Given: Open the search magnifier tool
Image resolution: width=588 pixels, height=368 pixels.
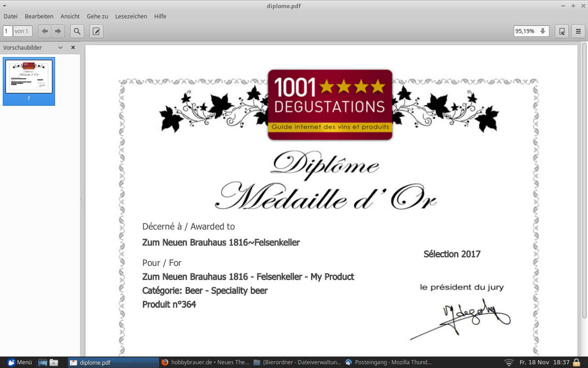Looking at the screenshot, I should click(77, 31).
